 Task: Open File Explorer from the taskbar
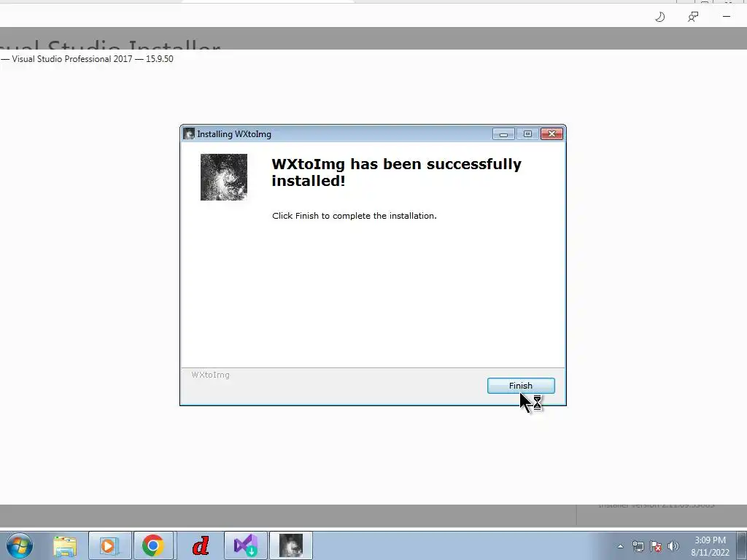click(65, 545)
